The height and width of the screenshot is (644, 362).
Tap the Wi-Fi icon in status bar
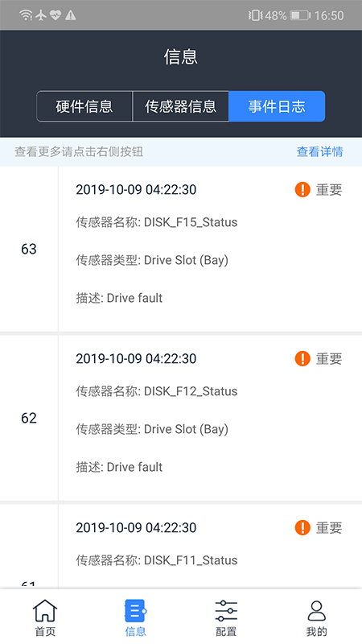click(26, 15)
